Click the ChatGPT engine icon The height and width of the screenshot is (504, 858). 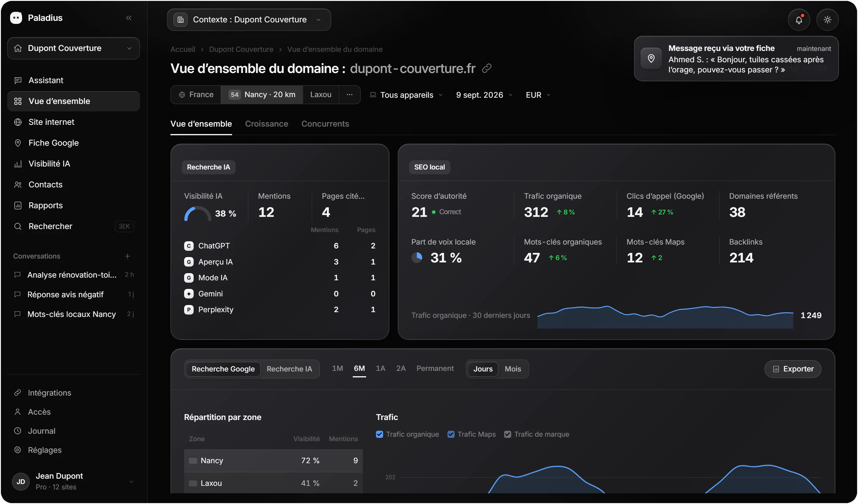coord(189,246)
